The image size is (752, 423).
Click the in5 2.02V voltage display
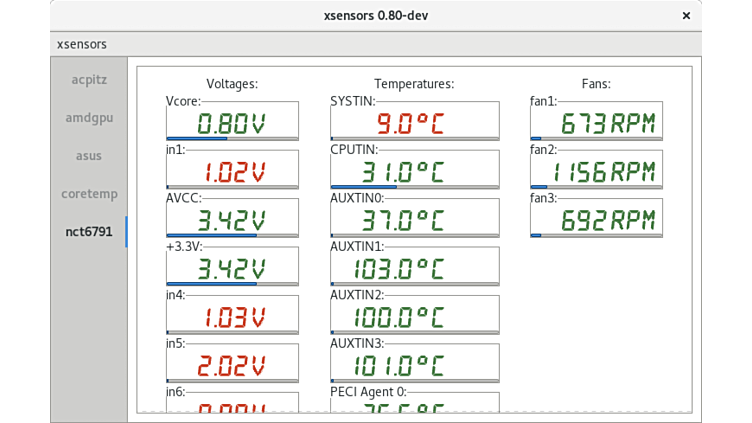(232, 365)
